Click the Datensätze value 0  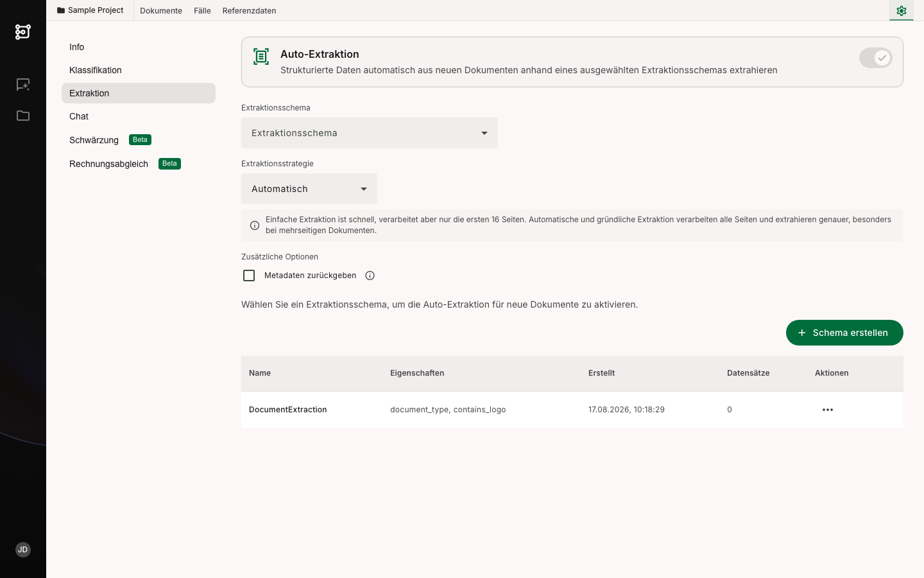pos(730,410)
